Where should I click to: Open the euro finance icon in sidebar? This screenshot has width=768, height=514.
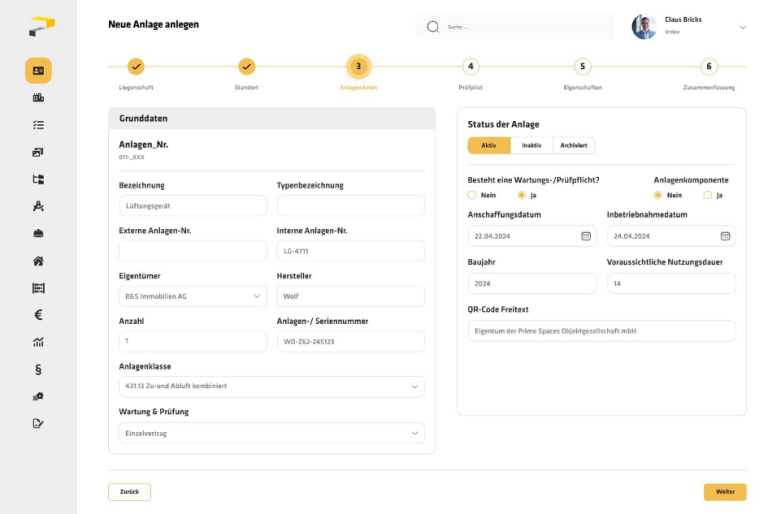coord(38,315)
